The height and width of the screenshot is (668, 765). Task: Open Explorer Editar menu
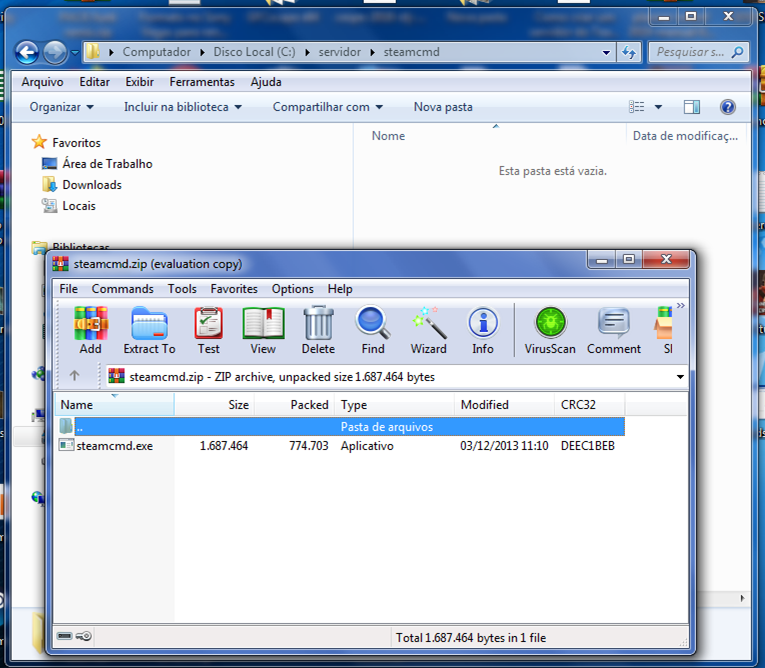[95, 81]
